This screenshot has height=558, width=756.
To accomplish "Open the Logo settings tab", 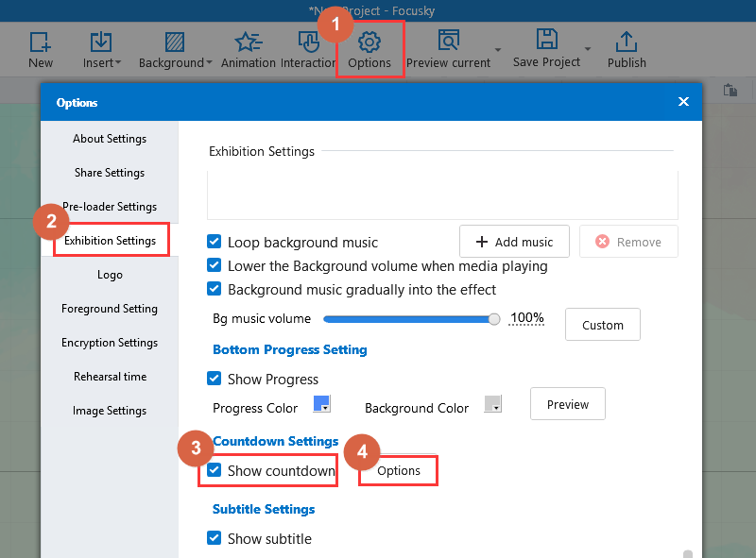I will pyautogui.click(x=110, y=275).
